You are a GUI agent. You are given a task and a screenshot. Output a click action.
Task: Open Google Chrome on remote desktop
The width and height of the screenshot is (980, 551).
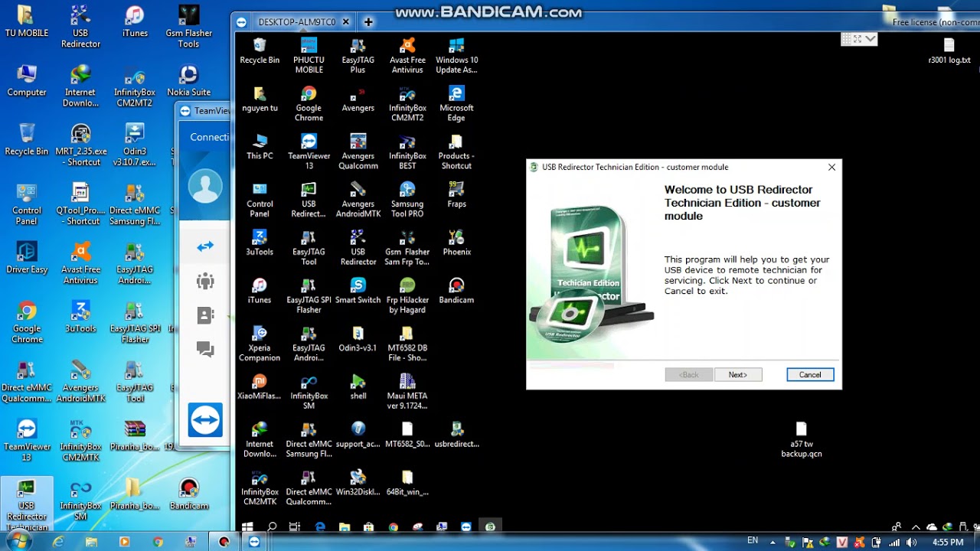(x=309, y=103)
